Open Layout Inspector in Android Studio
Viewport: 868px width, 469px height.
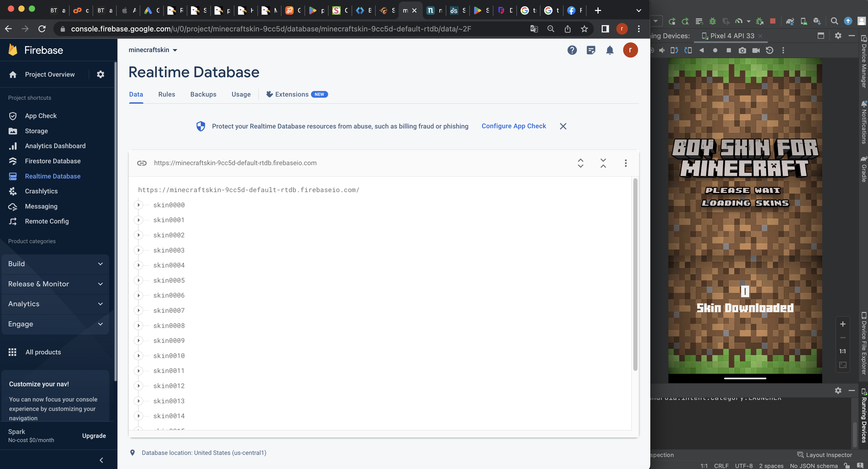coord(825,455)
